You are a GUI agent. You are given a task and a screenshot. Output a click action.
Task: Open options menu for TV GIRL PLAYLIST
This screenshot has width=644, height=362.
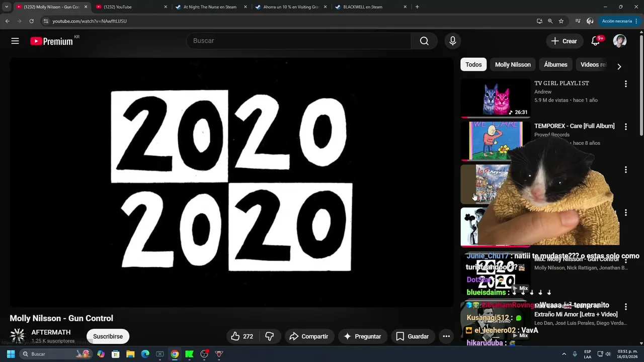tap(626, 84)
